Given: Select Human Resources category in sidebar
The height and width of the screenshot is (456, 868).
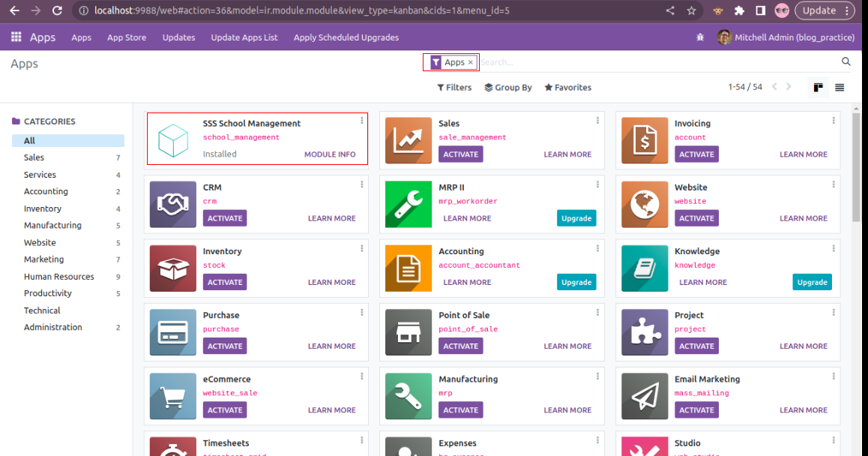Looking at the screenshot, I should [58, 277].
